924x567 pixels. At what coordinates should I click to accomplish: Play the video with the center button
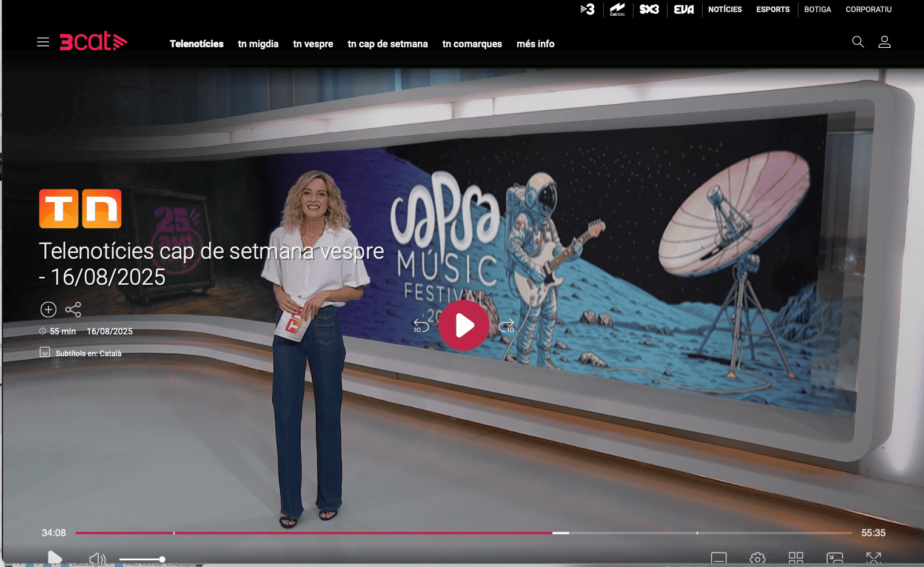coord(464,325)
